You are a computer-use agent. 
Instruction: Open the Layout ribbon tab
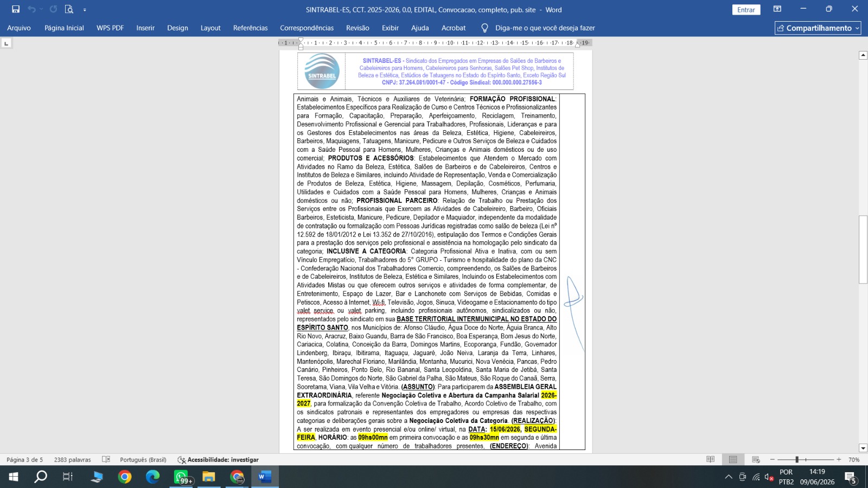pyautogui.click(x=210, y=28)
